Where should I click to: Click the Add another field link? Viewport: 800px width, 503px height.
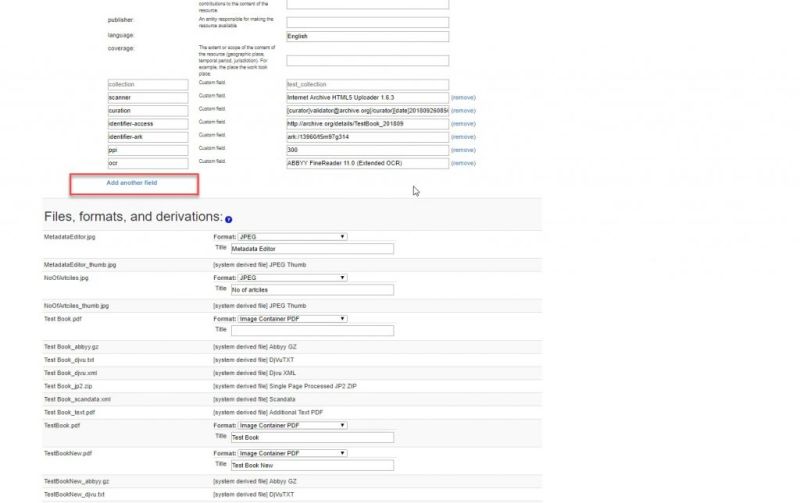132,183
